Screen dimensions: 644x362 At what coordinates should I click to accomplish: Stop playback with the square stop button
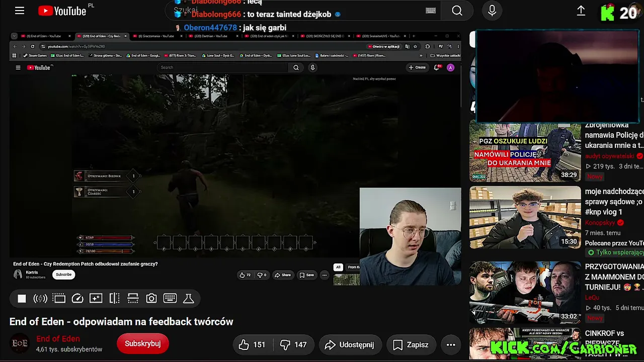(22, 299)
